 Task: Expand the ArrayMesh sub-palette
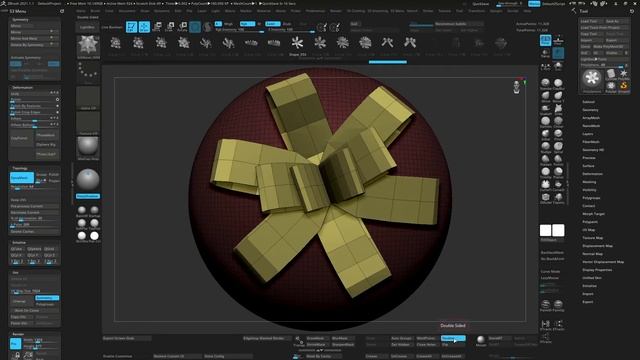pos(591,118)
